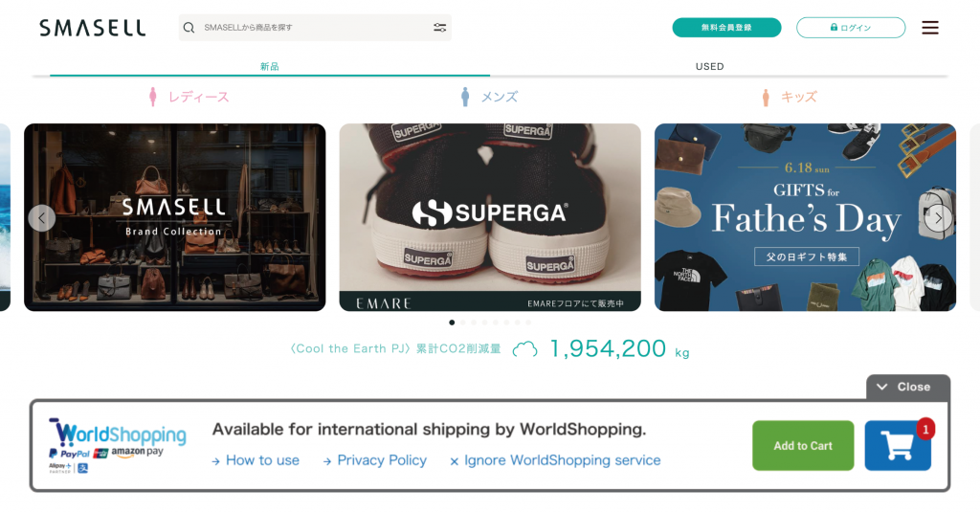Viewport: 980px width, 513px height.
Task: Select the second carousel pagination dot
Action: click(x=462, y=323)
